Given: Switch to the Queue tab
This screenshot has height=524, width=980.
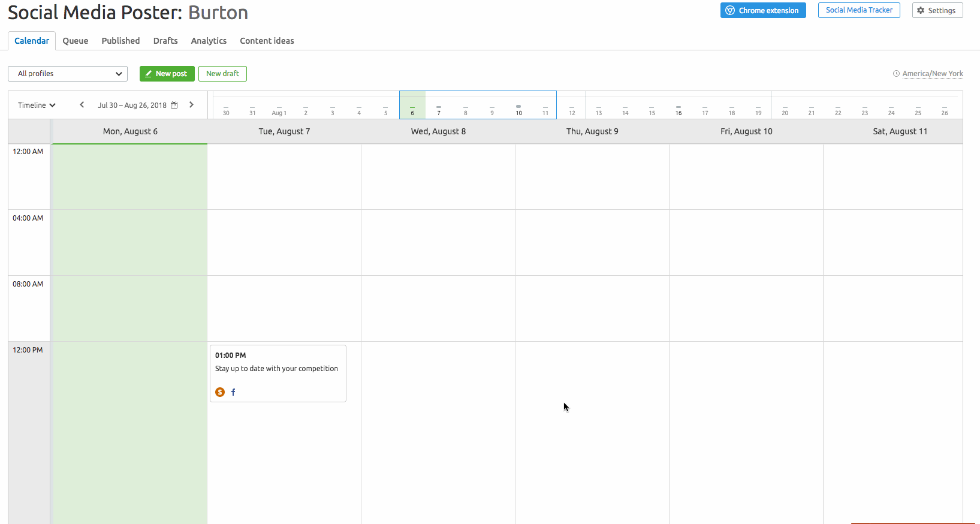Looking at the screenshot, I should point(76,41).
